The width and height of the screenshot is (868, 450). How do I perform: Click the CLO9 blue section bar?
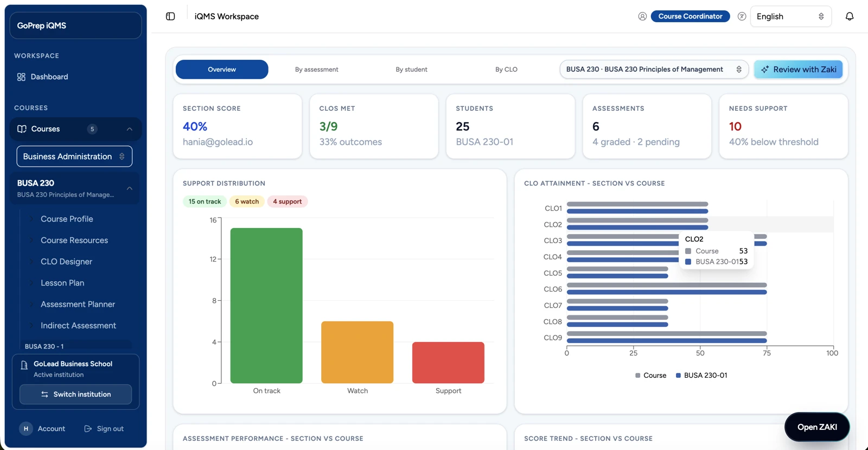click(x=667, y=341)
